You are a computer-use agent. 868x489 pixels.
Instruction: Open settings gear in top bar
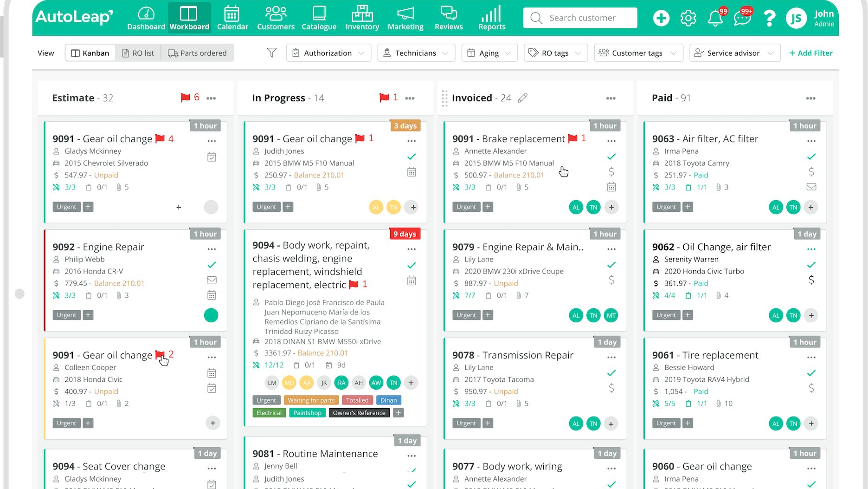688,18
